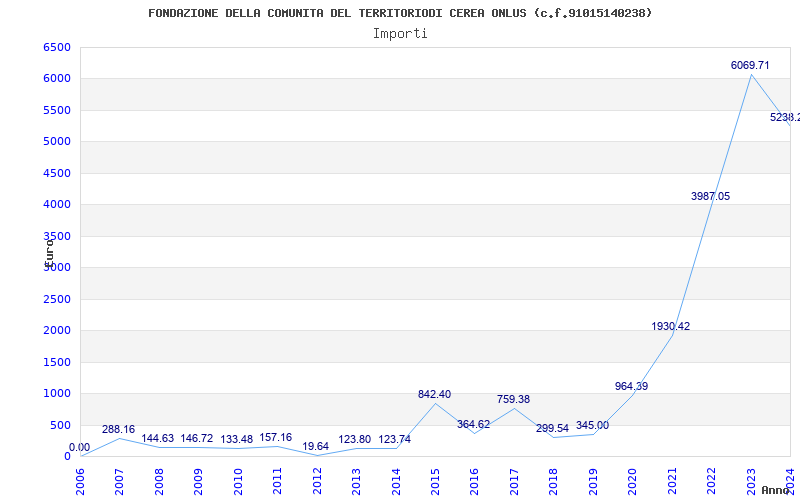This screenshot has height=500, width=800.
Task: Click data label 842.40
Action: (x=434, y=394)
